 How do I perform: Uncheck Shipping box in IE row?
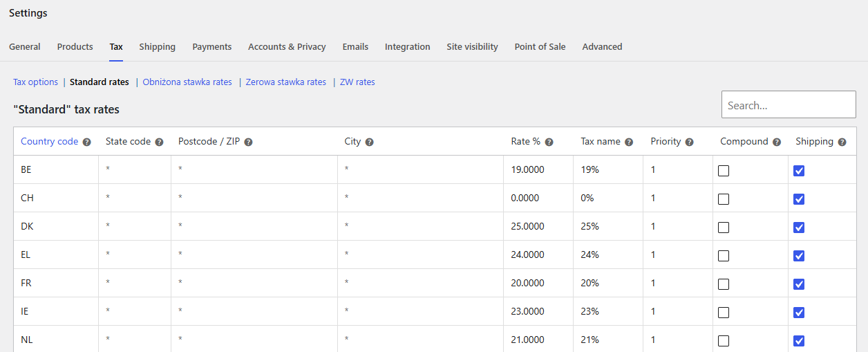[x=799, y=313]
